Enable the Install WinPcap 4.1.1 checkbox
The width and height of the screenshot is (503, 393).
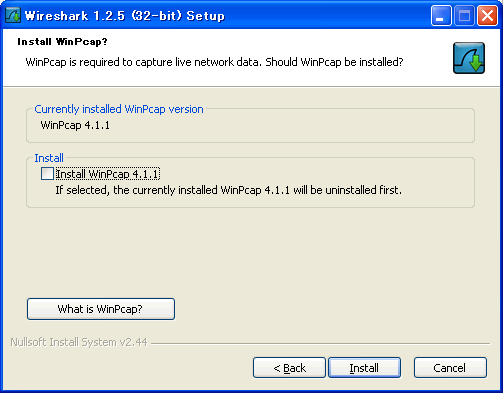(x=47, y=174)
